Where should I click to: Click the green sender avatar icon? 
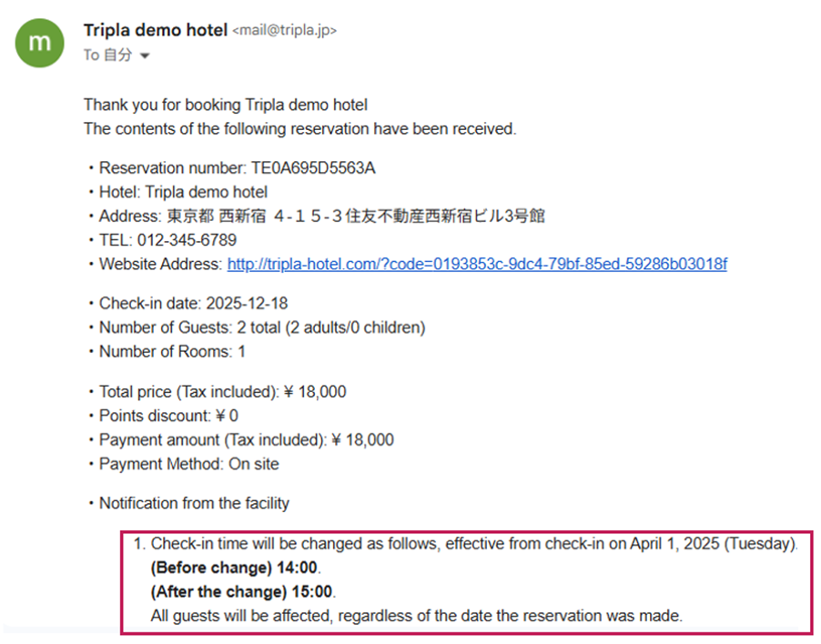40,43
